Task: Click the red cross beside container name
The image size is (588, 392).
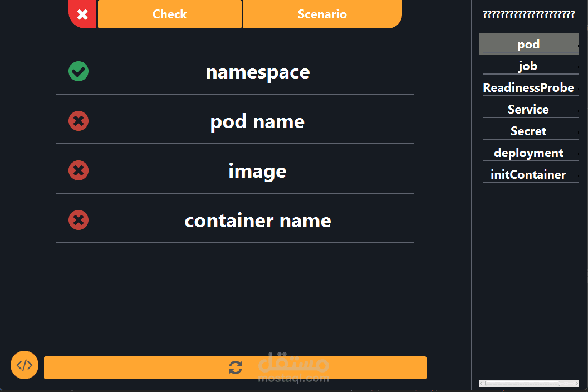Action: [79, 220]
